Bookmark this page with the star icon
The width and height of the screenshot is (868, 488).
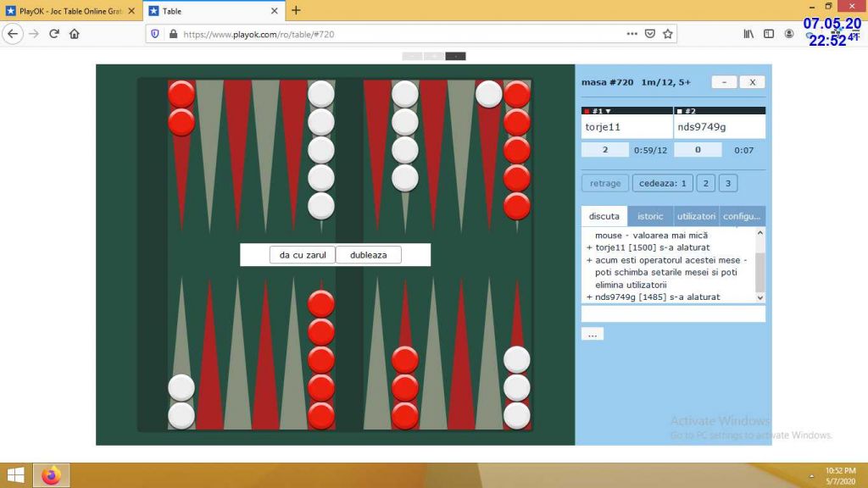point(668,34)
